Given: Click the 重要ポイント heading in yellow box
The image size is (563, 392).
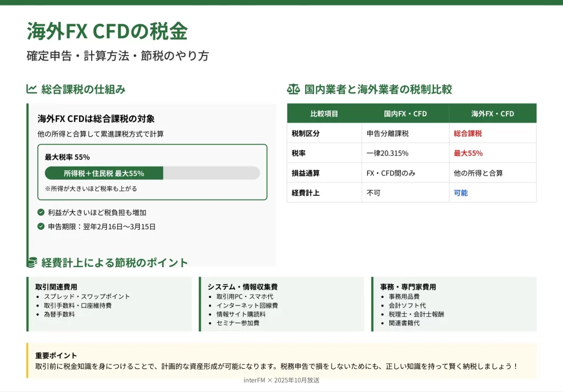Looking at the screenshot, I should [56, 356].
